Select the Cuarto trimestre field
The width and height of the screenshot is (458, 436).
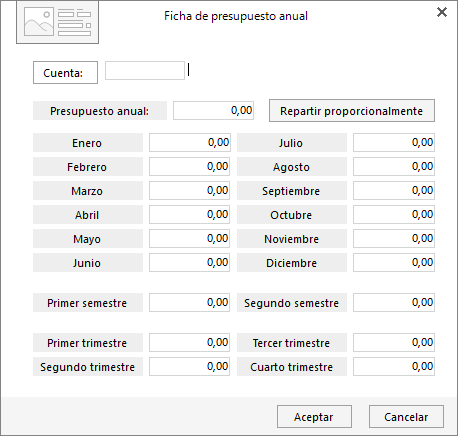coord(394,366)
